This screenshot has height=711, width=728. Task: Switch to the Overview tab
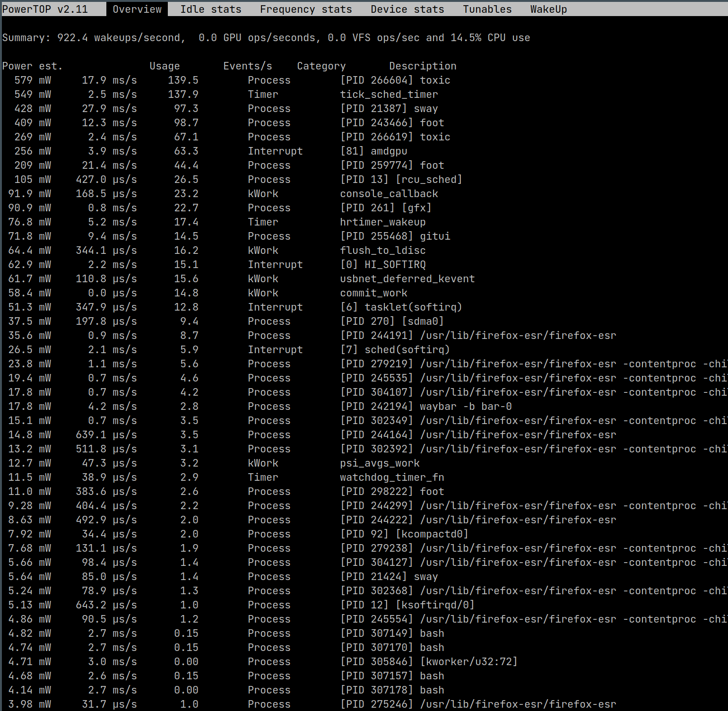pos(137,9)
